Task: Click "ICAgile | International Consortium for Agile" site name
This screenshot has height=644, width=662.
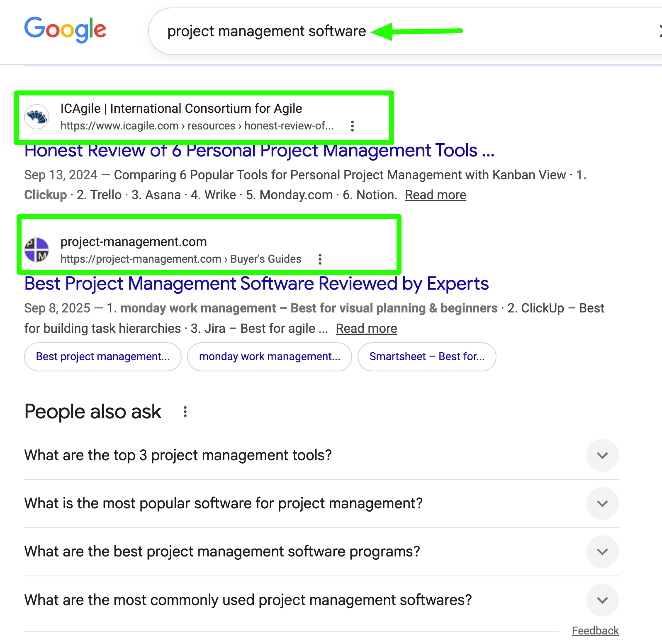Action: pyautogui.click(x=181, y=108)
